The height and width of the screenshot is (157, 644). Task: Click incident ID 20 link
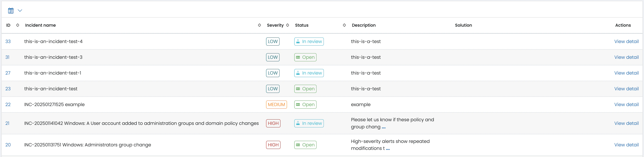pos(8,145)
